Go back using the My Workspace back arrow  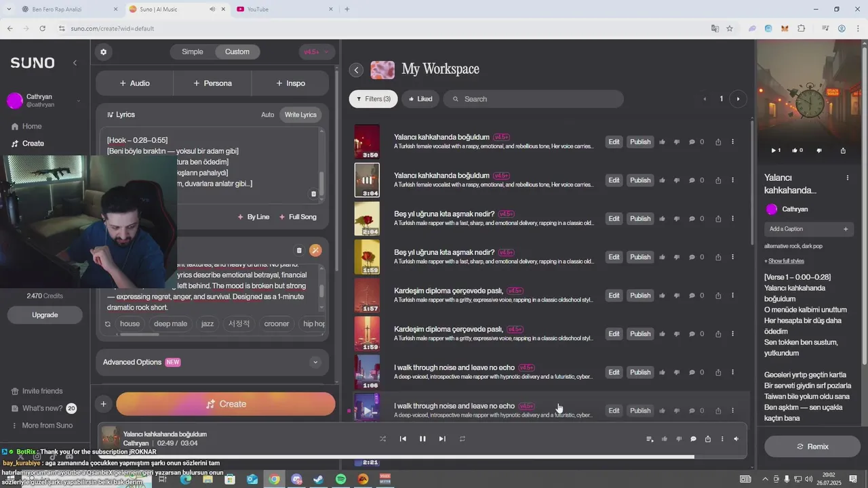tap(357, 70)
